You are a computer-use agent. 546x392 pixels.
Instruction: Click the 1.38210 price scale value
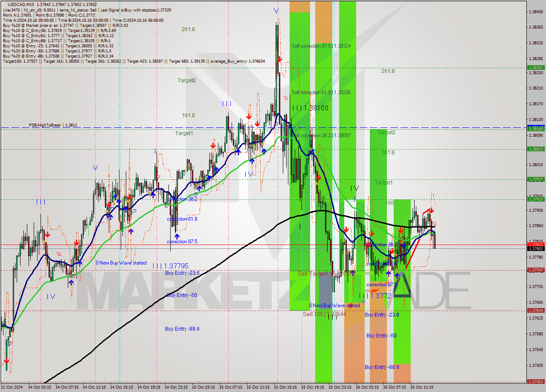pyautogui.click(x=536, y=88)
